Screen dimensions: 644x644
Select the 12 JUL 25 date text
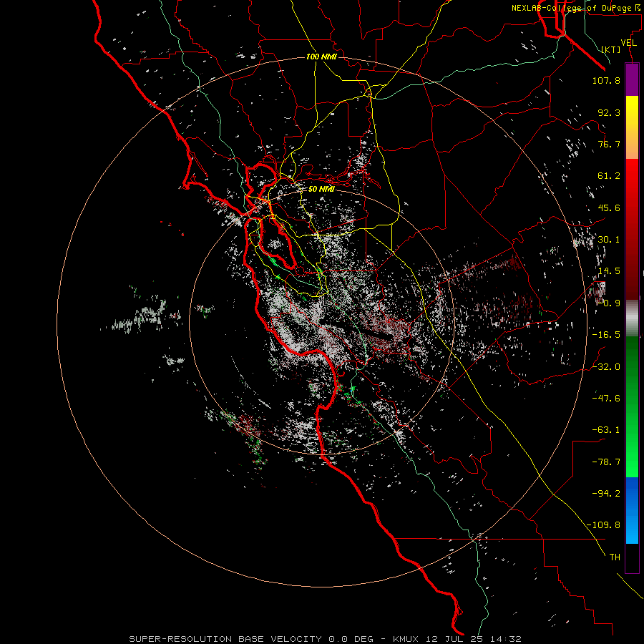point(457,639)
